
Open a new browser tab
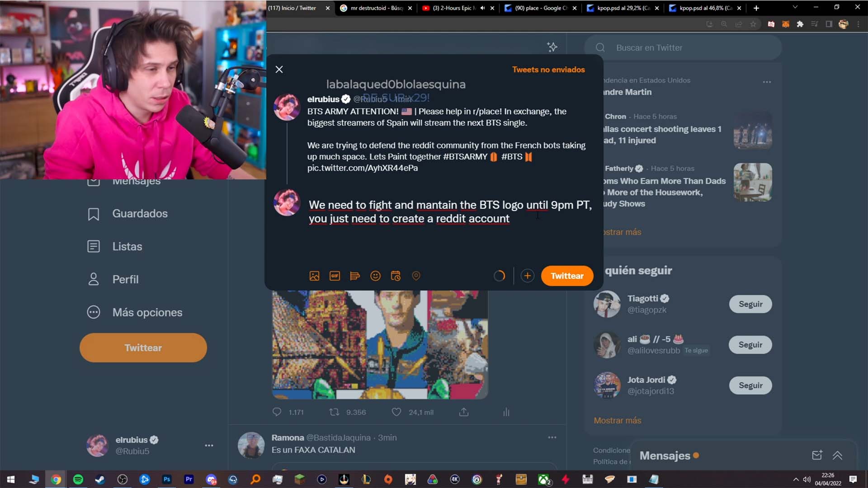pyautogui.click(x=756, y=8)
